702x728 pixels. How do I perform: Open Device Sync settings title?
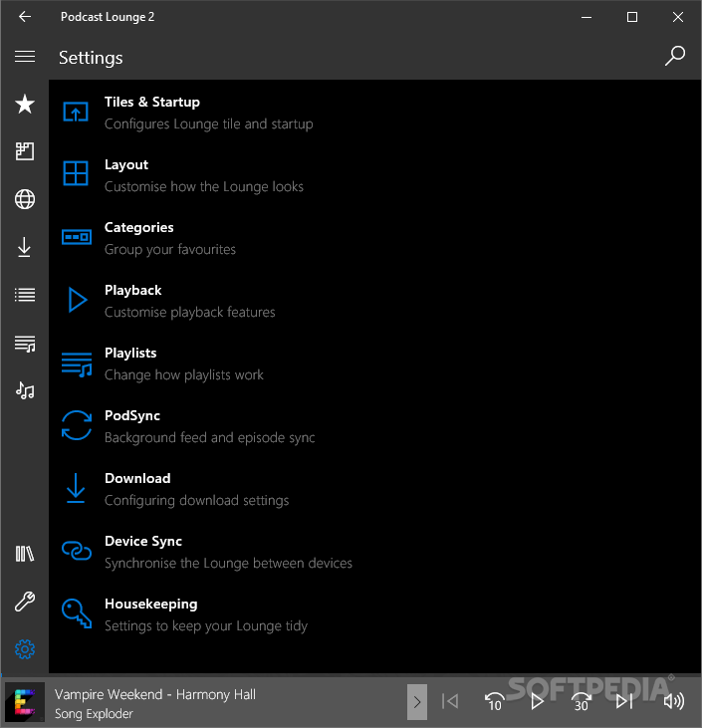tap(143, 542)
